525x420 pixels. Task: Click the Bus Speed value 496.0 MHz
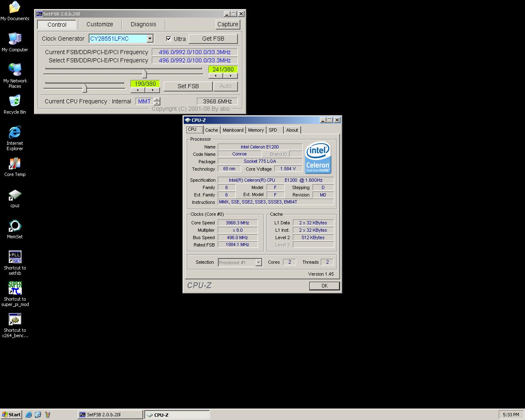(237, 237)
